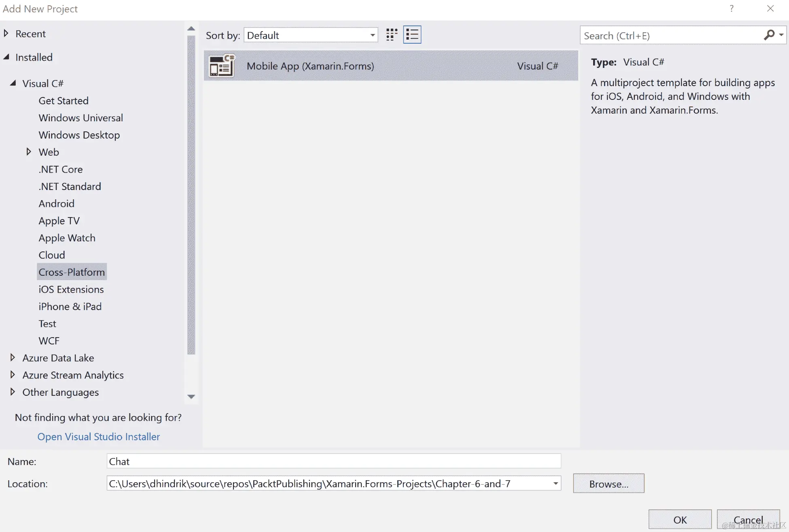
Task: Click the Cancel button
Action: click(x=748, y=519)
